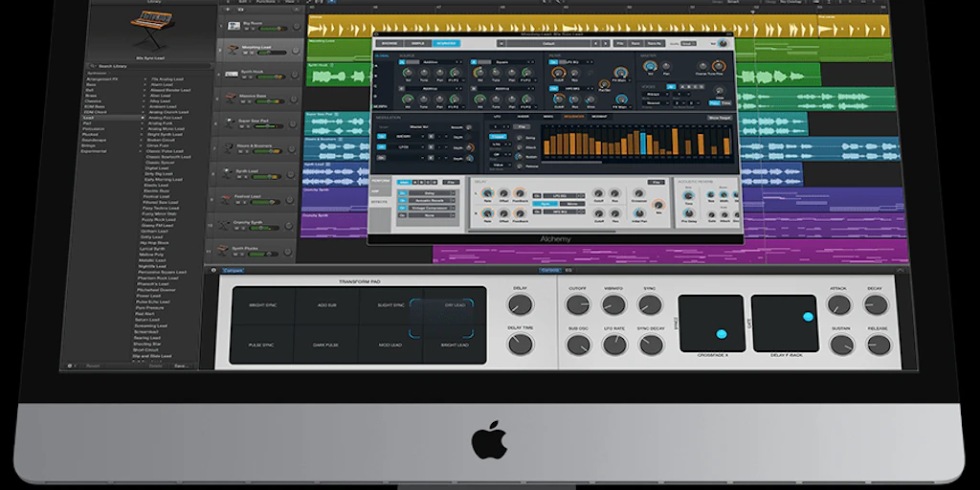Click the Festival Lead track icon
The image size is (980, 490).
click(226, 199)
